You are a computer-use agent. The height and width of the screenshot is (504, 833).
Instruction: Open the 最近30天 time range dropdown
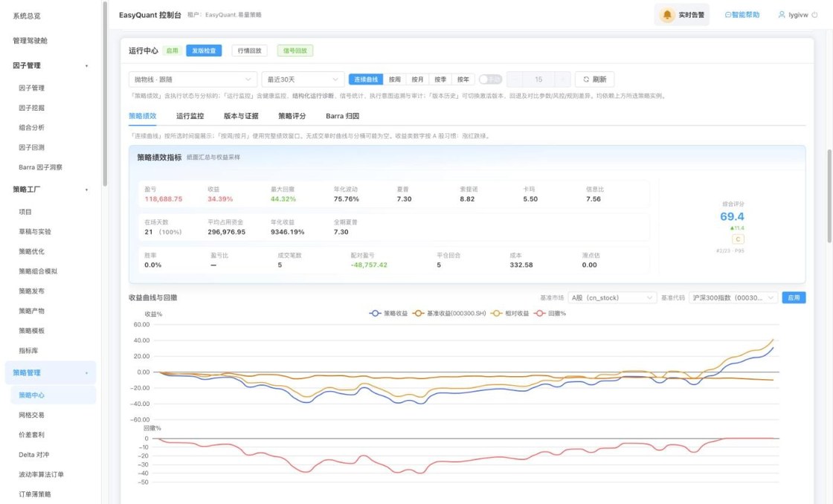tap(303, 79)
